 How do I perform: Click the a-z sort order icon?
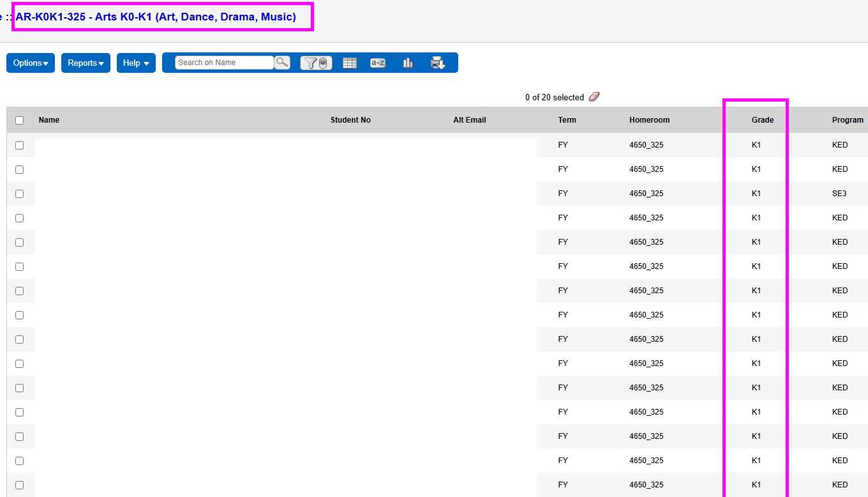click(x=378, y=63)
